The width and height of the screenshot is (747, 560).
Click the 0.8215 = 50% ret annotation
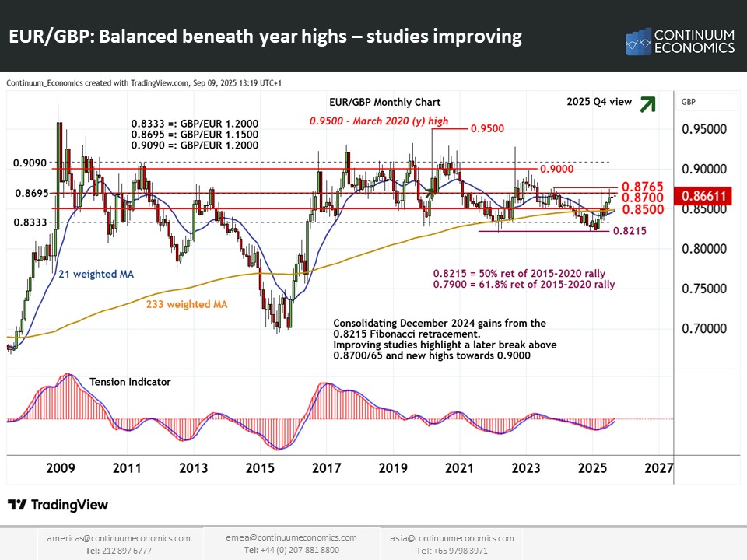pos(519,273)
